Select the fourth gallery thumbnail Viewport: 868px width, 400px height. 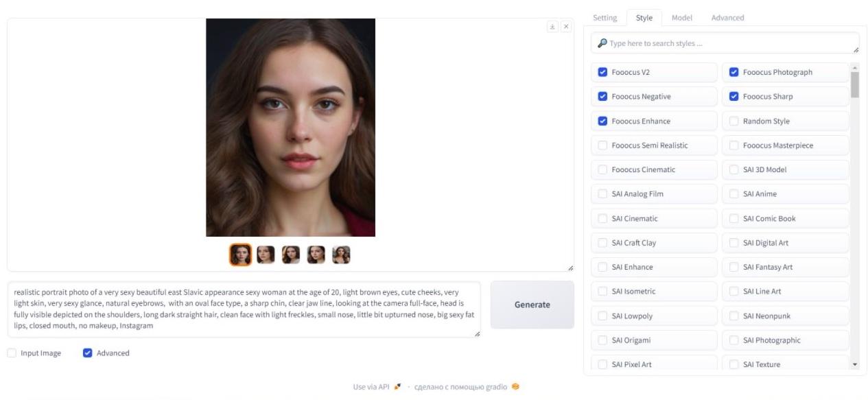click(316, 255)
